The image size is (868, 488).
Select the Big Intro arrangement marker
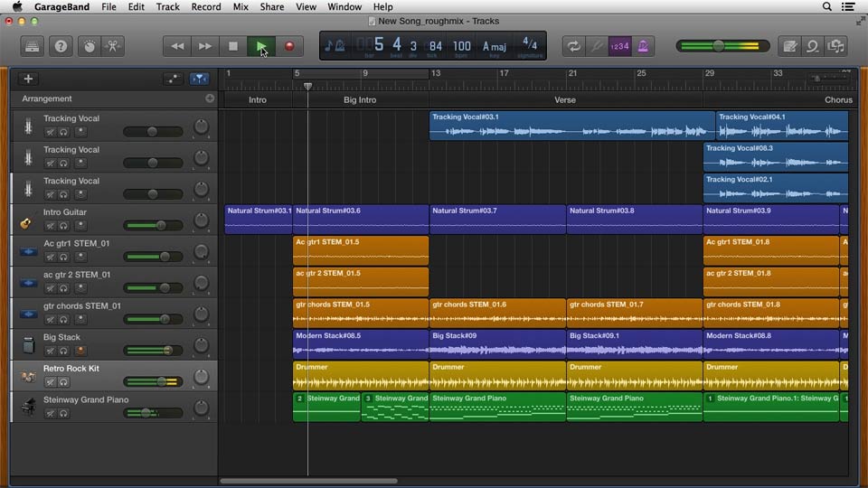point(361,100)
